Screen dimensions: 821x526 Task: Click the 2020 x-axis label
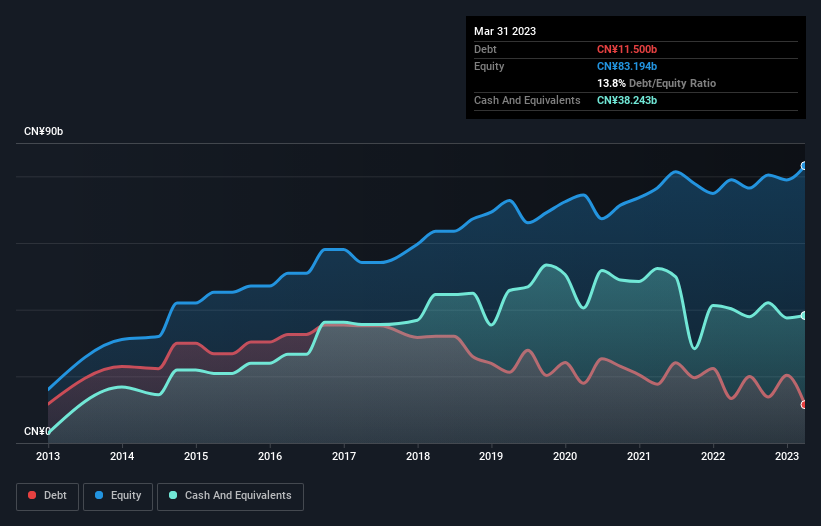(x=565, y=456)
